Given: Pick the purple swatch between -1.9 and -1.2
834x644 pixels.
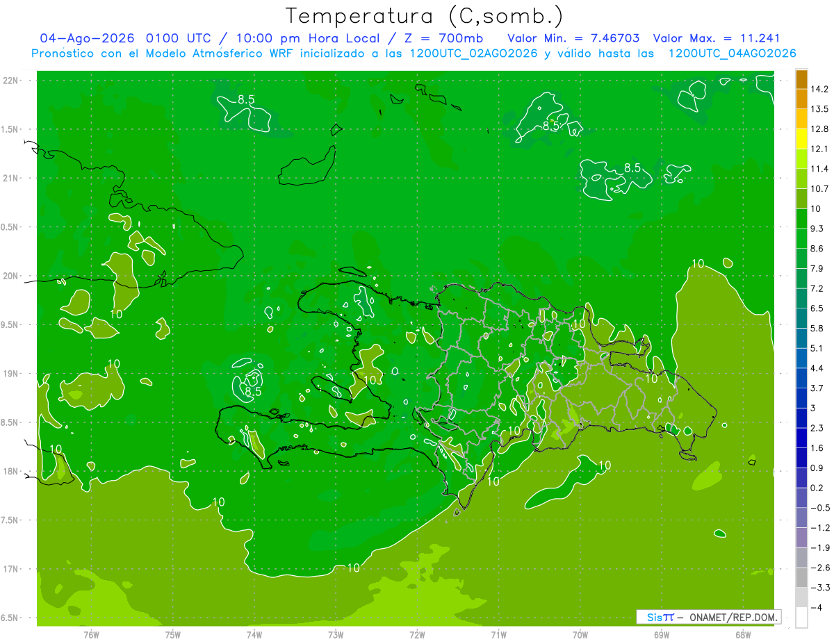Looking at the screenshot, I should click(x=801, y=538).
